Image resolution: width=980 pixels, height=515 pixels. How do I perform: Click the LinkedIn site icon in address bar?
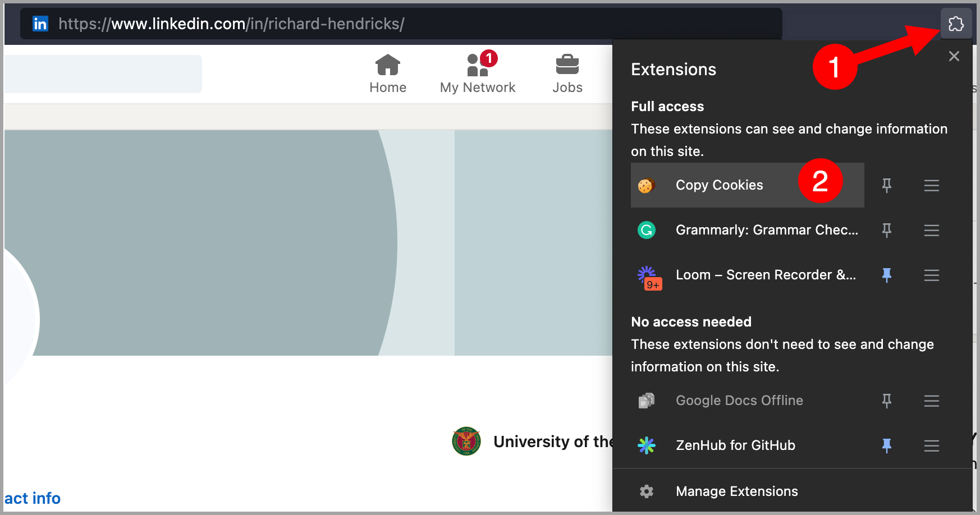40,24
